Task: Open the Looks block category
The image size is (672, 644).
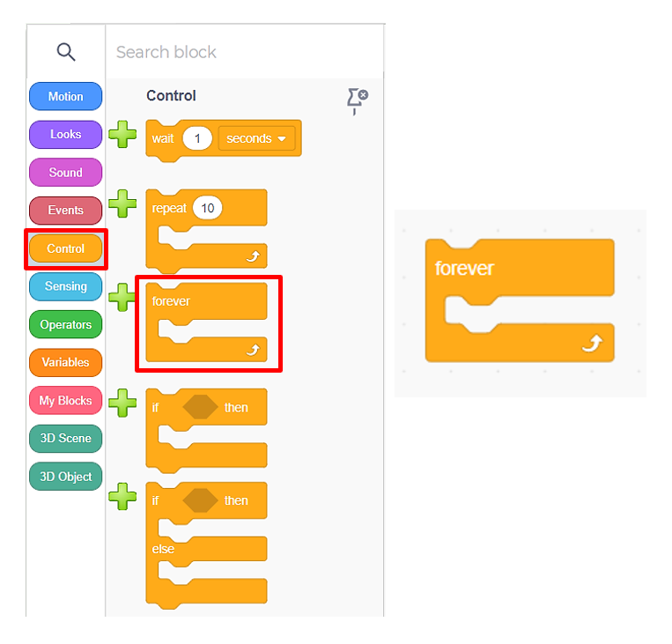Action: tap(65, 135)
